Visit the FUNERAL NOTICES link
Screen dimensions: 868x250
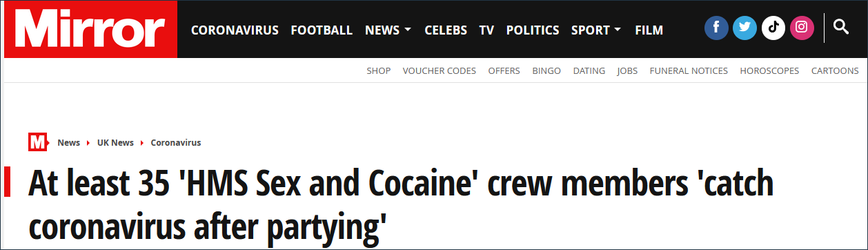pyautogui.click(x=689, y=70)
